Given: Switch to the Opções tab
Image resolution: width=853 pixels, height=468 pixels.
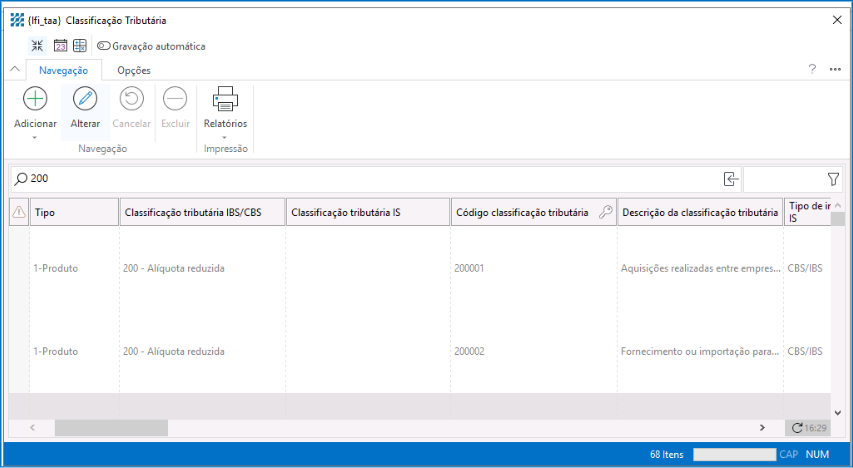Looking at the screenshot, I should click(x=134, y=70).
